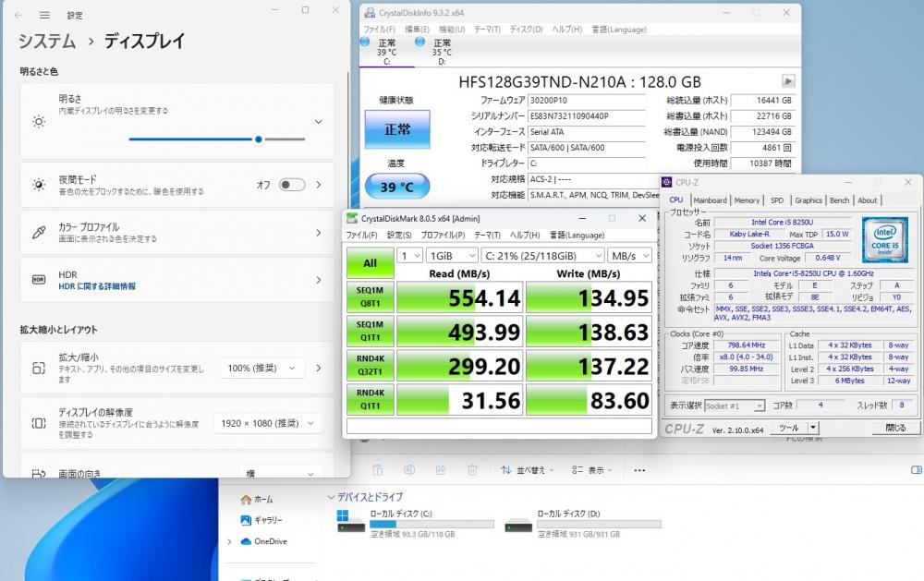Click the 正常 health status button
Screen dimensions: 924x581
397,129
